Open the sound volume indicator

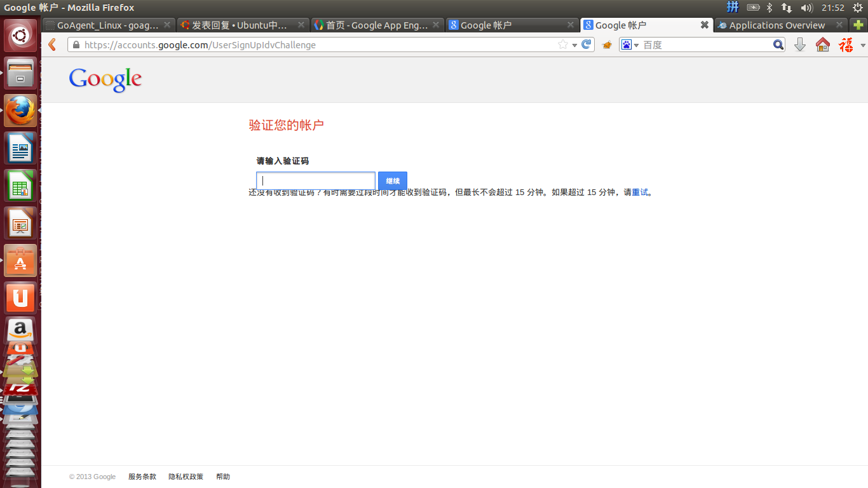(x=807, y=8)
